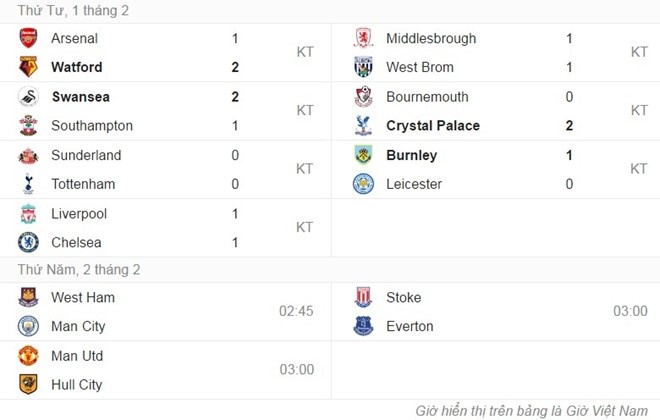Select the Man City team name
Image resolution: width=660 pixels, height=420 pixels.
[78, 326]
